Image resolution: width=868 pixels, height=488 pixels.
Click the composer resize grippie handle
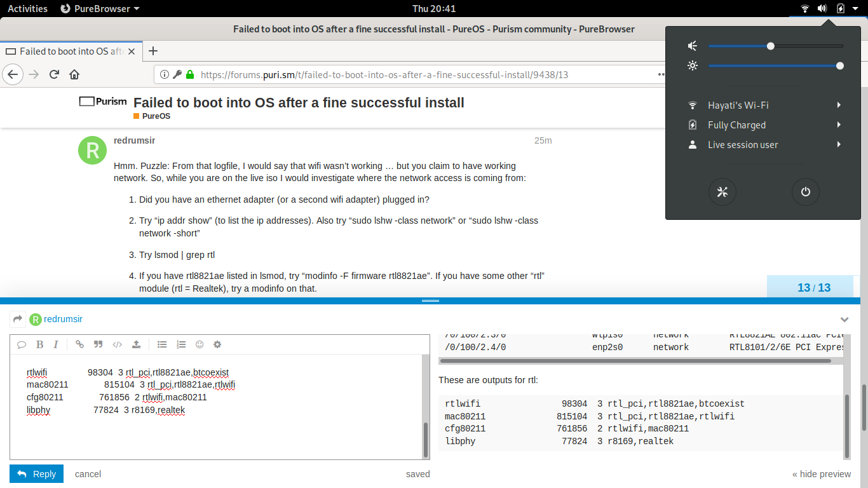[430, 301]
